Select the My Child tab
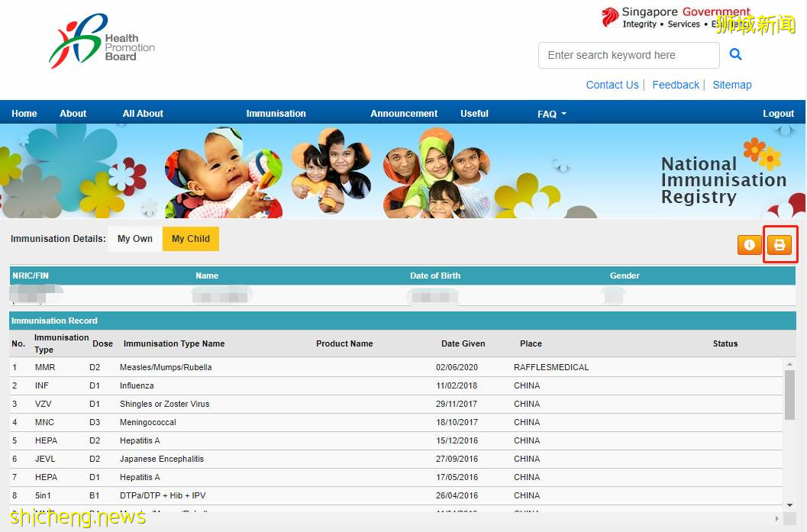Viewport: 807px width, 532px height. point(190,239)
